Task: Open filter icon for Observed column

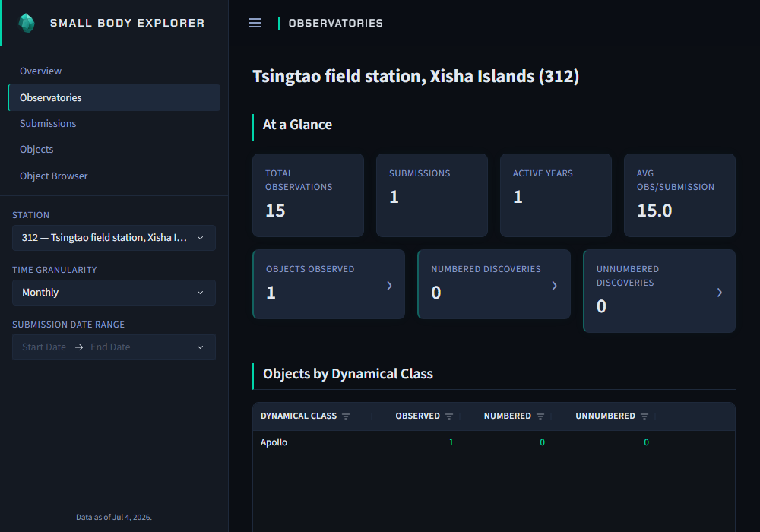Action: tap(449, 416)
